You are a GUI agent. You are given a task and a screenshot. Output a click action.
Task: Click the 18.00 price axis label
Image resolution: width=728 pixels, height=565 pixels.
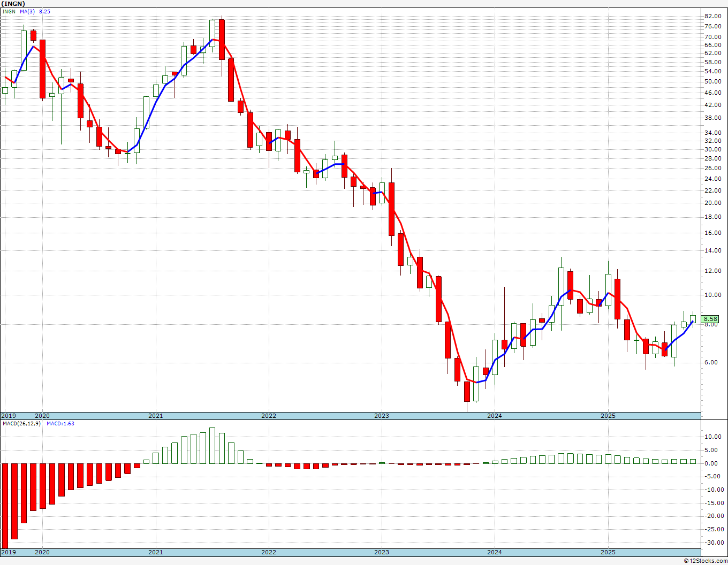[712, 217]
